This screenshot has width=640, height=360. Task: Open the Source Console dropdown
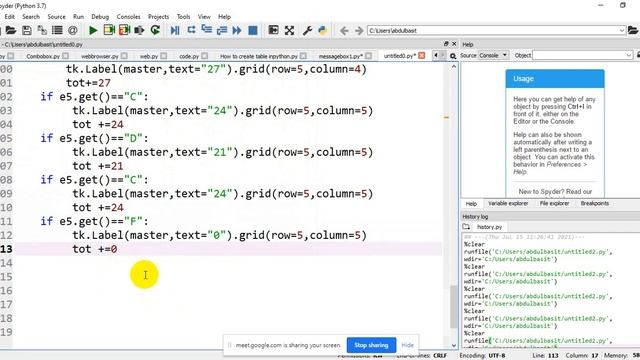(494, 55)
